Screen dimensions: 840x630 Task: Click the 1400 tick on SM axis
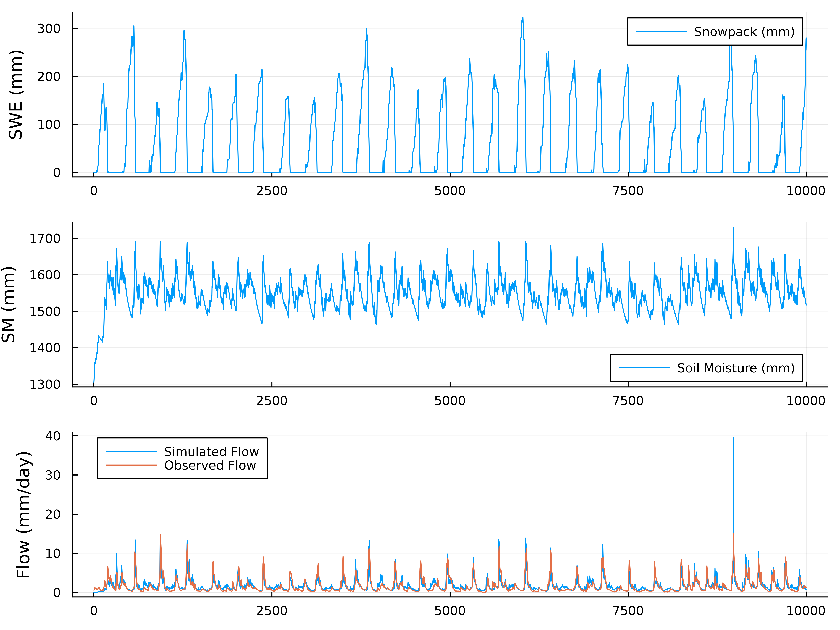45,348
